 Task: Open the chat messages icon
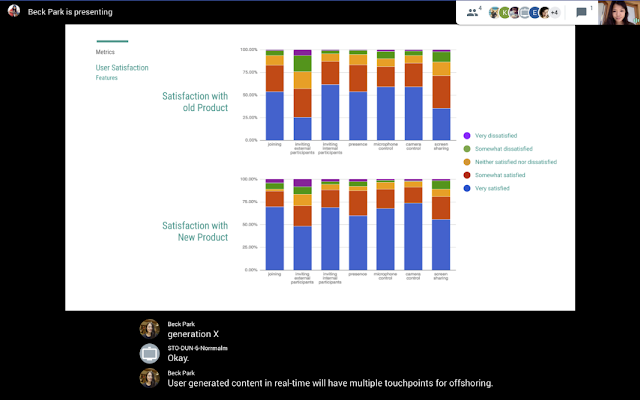(582, 12)
